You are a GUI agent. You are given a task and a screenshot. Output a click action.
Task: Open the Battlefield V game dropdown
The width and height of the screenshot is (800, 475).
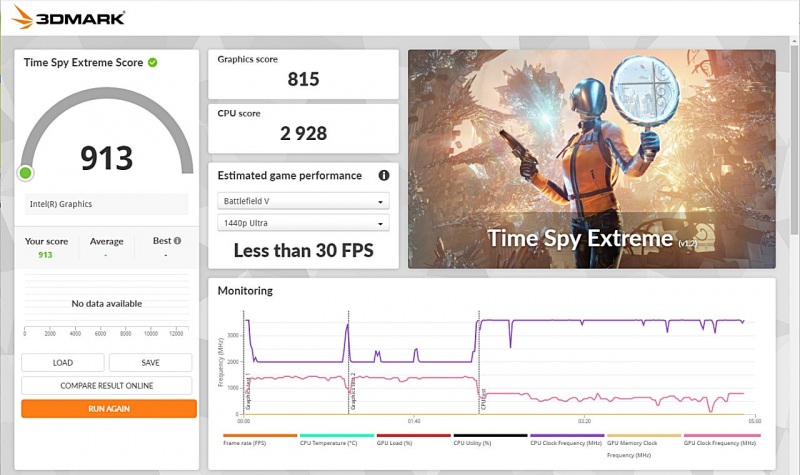coord(303,201)
